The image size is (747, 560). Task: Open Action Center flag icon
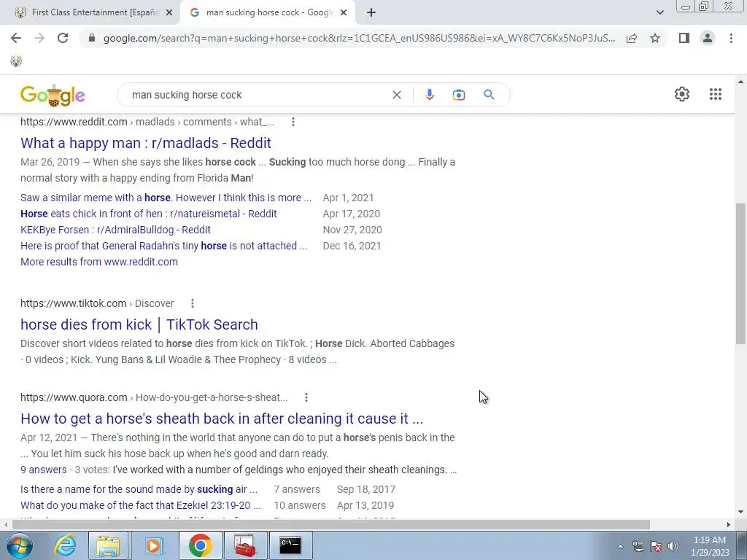[x=656, y=546]
